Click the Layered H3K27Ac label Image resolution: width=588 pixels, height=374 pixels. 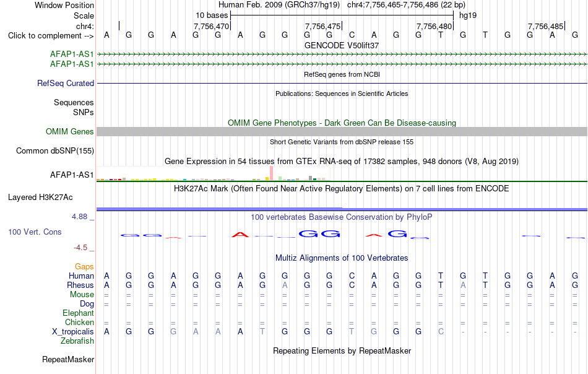(40, 198)
